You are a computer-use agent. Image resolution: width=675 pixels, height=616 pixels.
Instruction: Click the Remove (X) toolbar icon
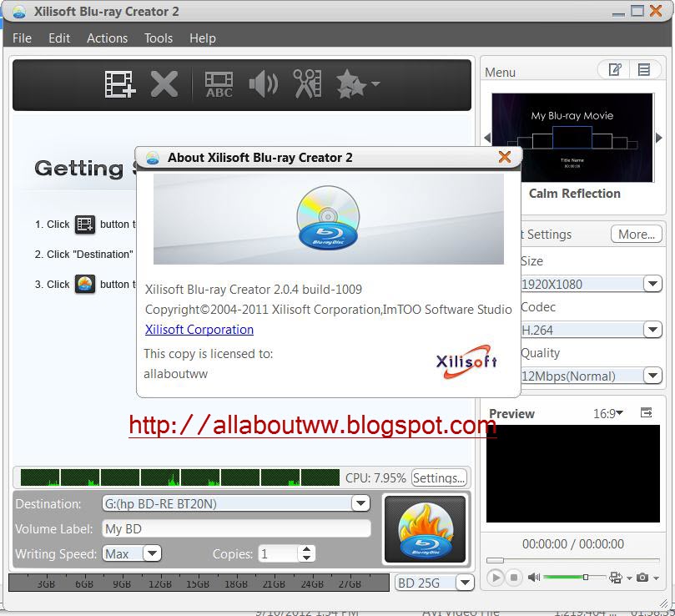pos(164,84)
